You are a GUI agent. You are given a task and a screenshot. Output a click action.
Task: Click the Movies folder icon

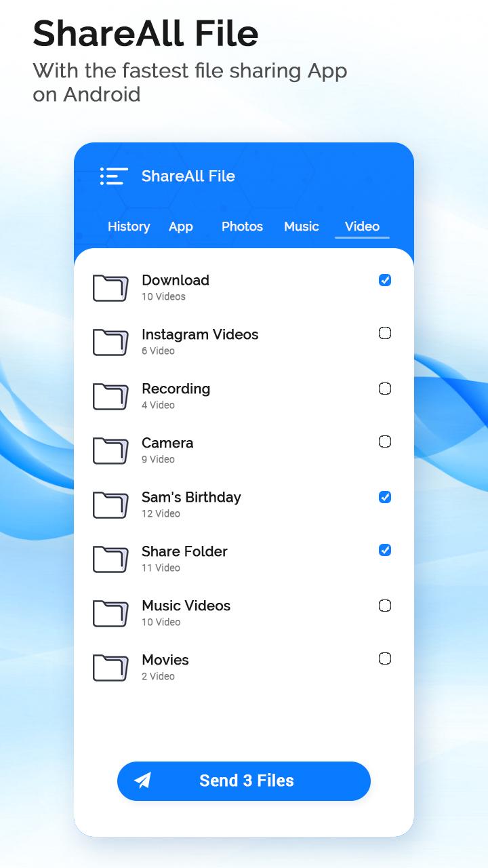click(110, 668)
